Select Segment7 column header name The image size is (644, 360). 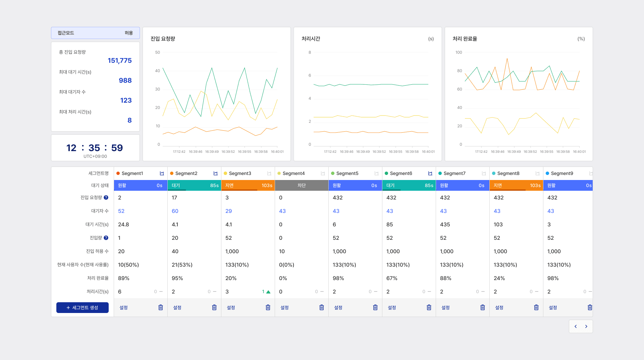(x=454, y=173)
